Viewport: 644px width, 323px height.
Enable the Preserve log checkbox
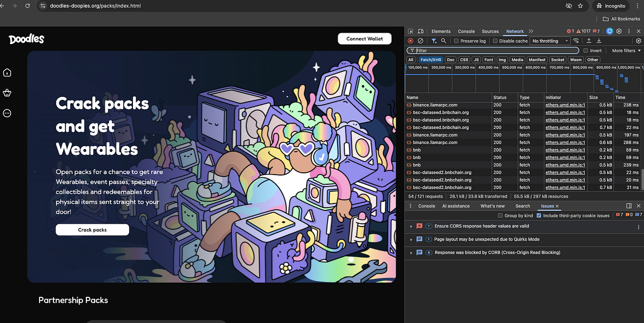point(456,41)
